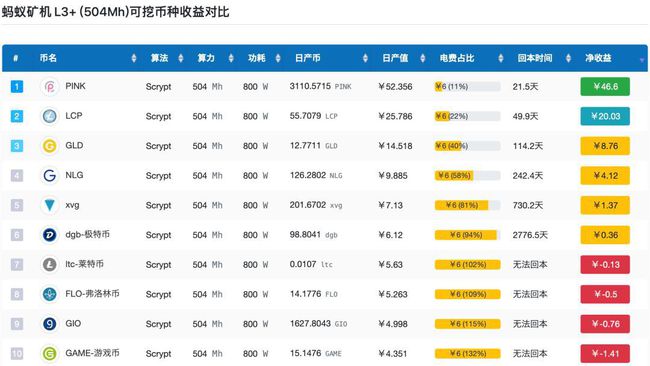Click daily value ¥25.786
650x366 pixels.
pos(395,116)
